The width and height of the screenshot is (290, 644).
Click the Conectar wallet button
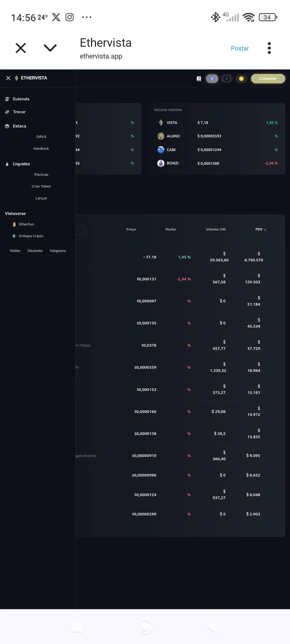point(268,79)
